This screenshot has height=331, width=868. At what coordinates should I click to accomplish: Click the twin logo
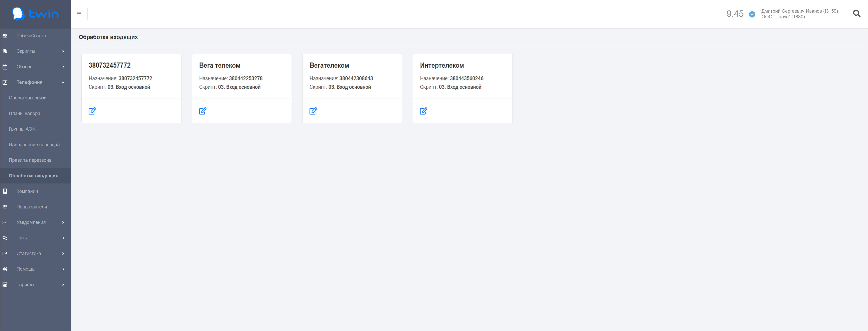click(35, 14)
